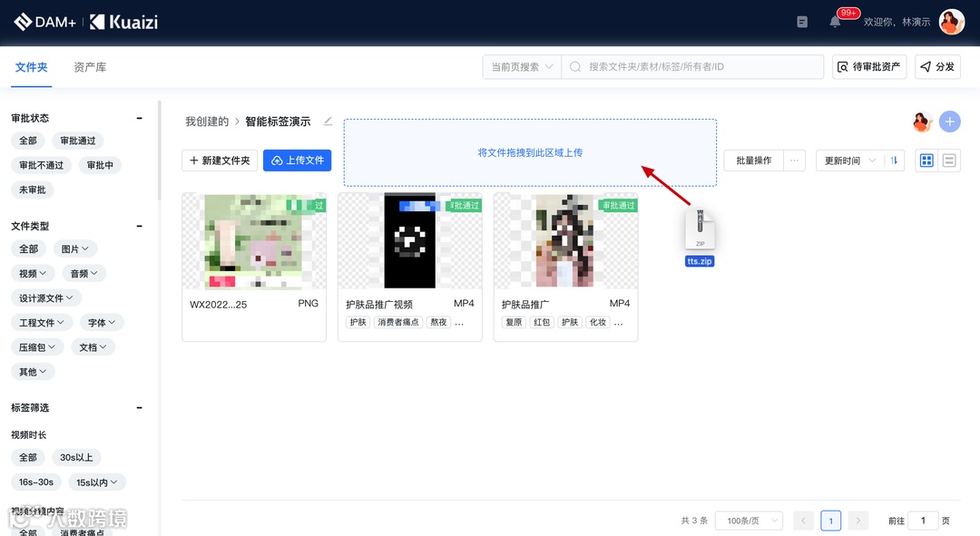Click the 上传文件 button
This screenshot has width=980, height=536.
(297, 161)
